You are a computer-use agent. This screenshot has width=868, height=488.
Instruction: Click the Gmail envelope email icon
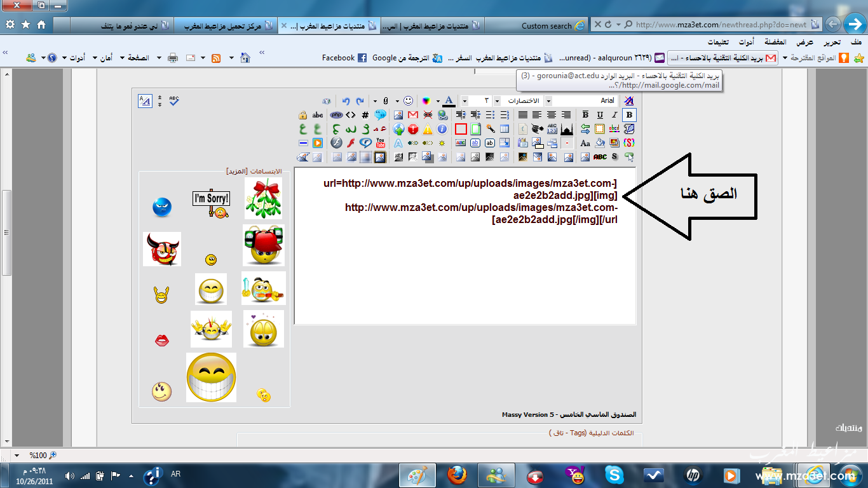[x=412, y=115]
